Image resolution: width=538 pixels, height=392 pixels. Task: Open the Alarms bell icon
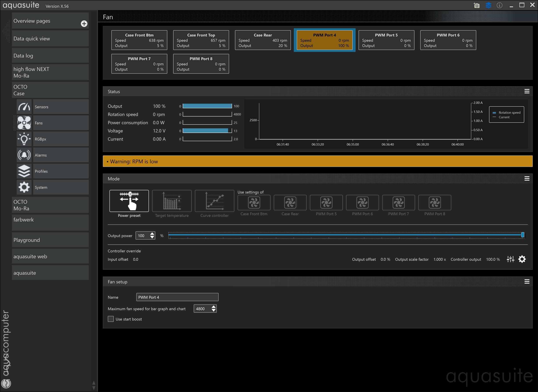click(x=24, y=155)
